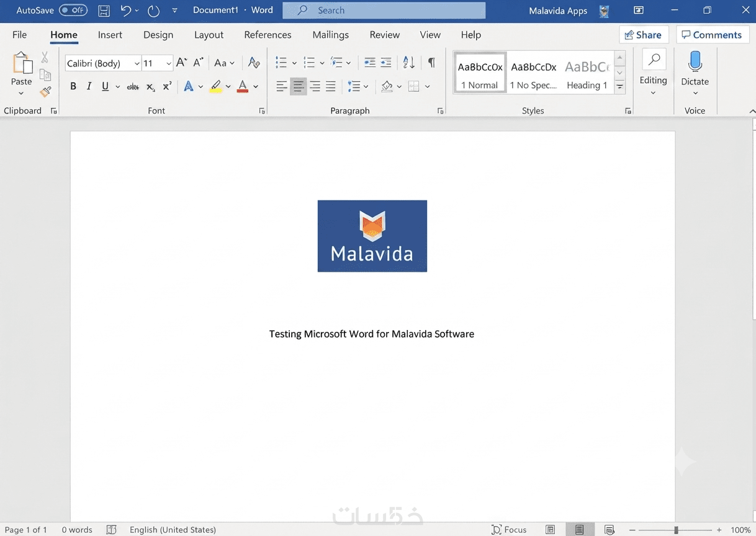Screen dimensions: 756x536
Task: Select Print Layout view button
Action: [579, 530]
